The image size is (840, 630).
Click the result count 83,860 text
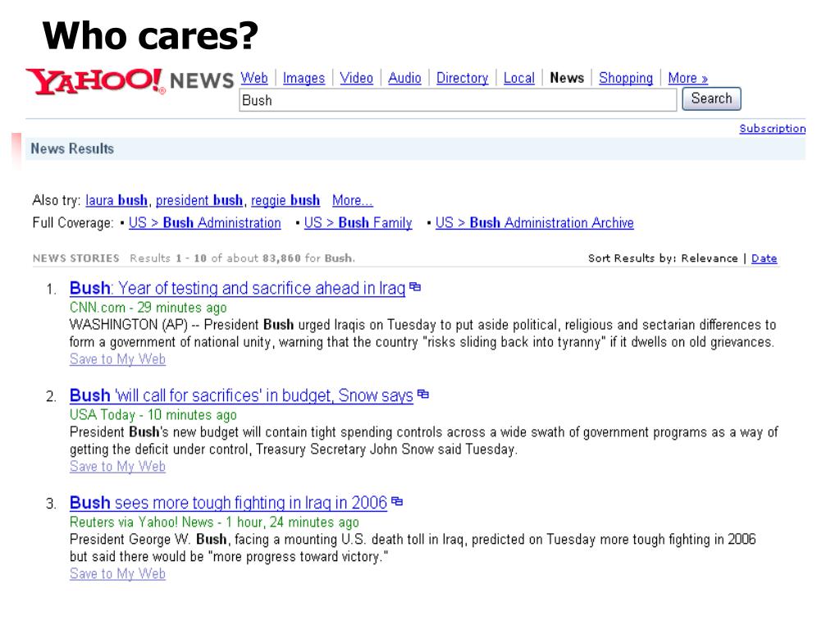click(282, 258)
